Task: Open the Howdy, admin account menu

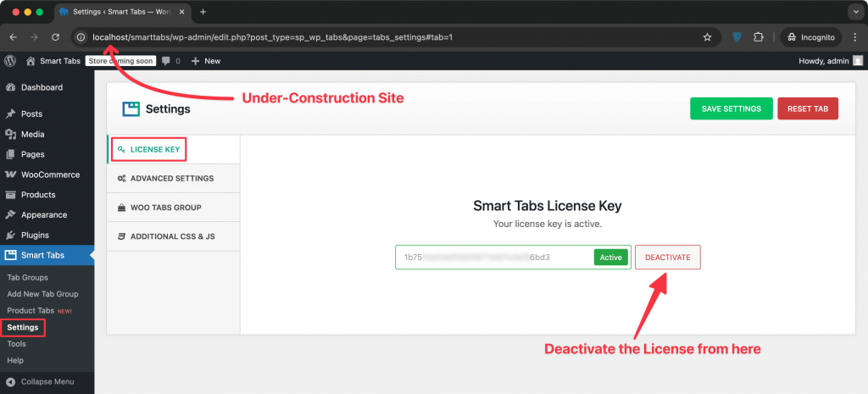Action: 831,61
